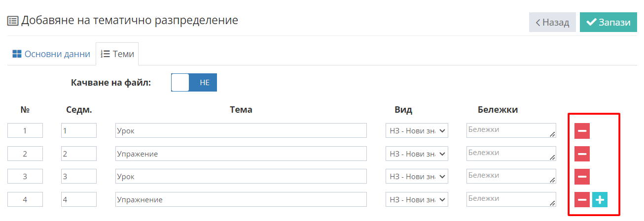Add a new topic row with plus icon
This screenshot has width=644, height=221.
600,199
